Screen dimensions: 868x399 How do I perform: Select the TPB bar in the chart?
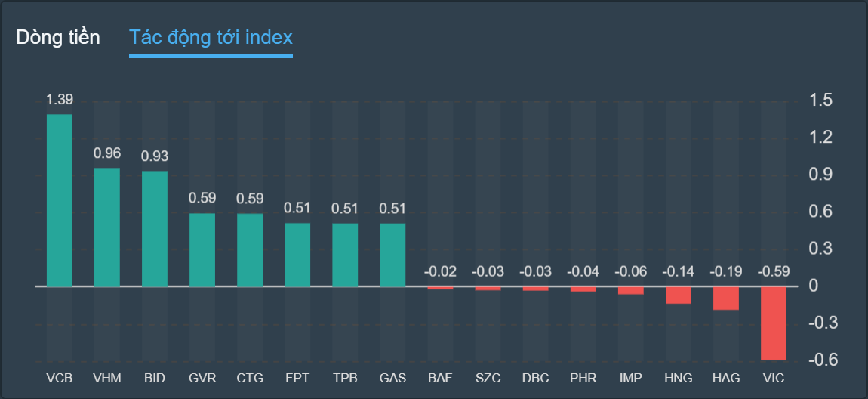coord(345,255)
